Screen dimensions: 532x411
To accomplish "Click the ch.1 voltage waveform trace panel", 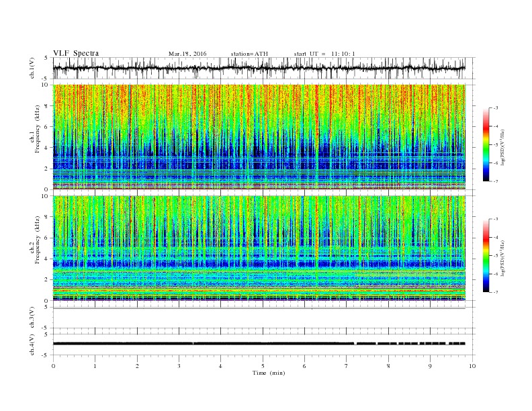I will pos(263,68).
